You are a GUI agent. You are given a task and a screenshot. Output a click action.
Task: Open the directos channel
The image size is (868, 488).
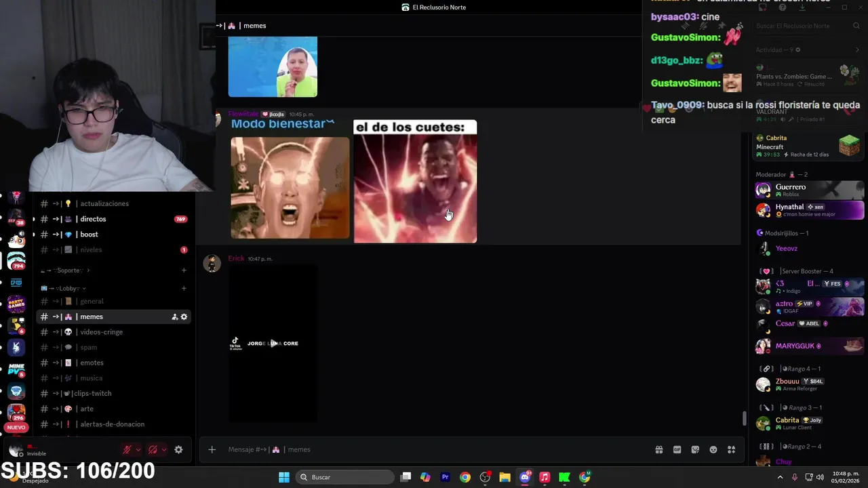click(114, 219)
